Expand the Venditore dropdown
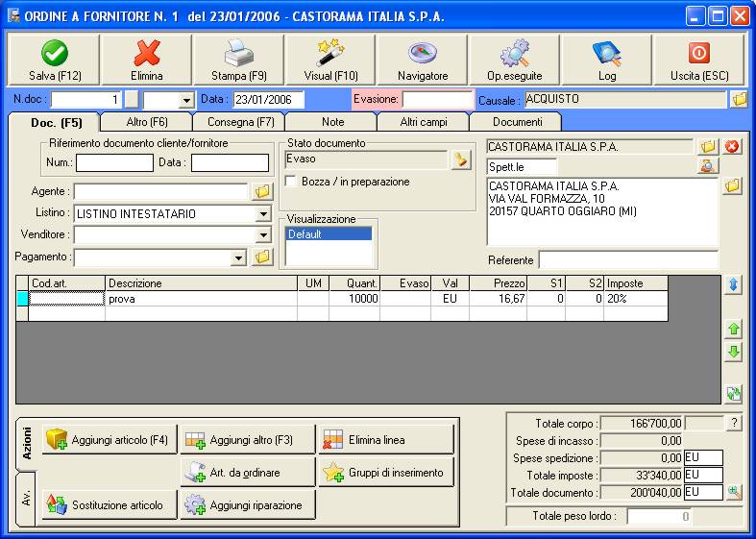This screenshot has height=539, width=756. tap(263, 235)
